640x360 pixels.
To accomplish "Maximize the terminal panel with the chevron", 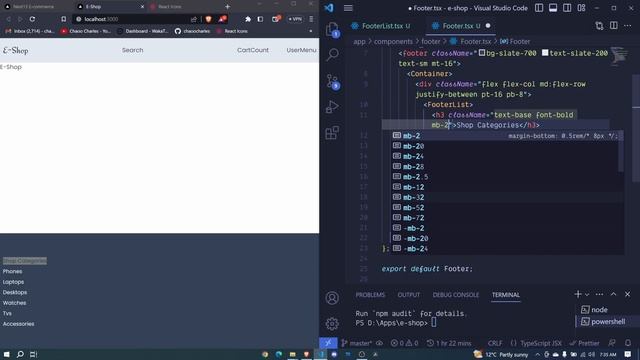I will click(613, 294).
